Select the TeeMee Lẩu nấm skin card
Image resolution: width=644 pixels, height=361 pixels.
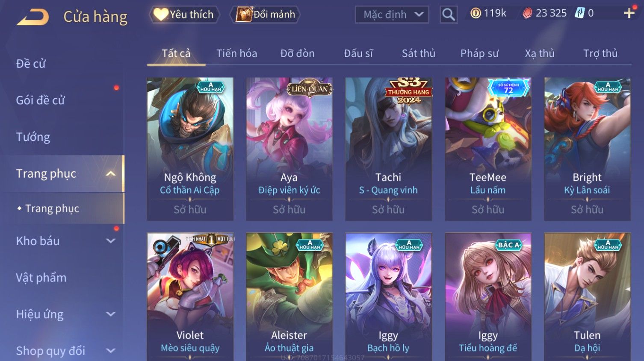488,149
